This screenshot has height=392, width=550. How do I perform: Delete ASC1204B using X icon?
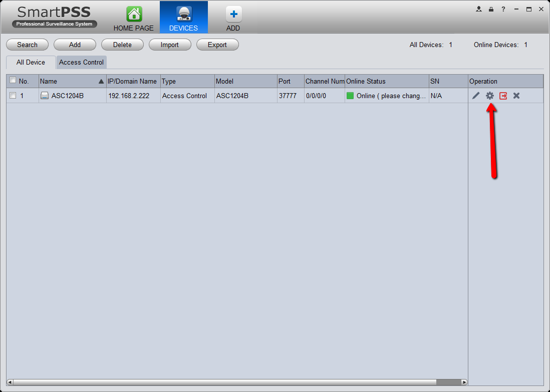(x=516, y=96)
